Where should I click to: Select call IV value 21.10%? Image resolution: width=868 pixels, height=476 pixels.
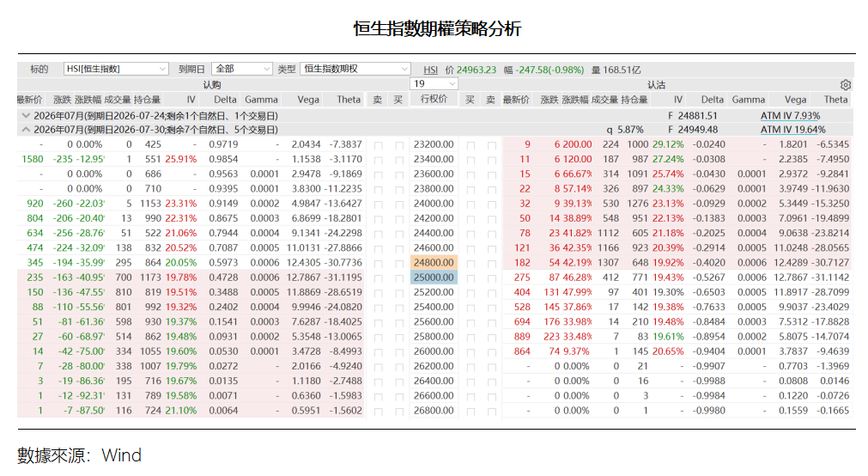181,411
